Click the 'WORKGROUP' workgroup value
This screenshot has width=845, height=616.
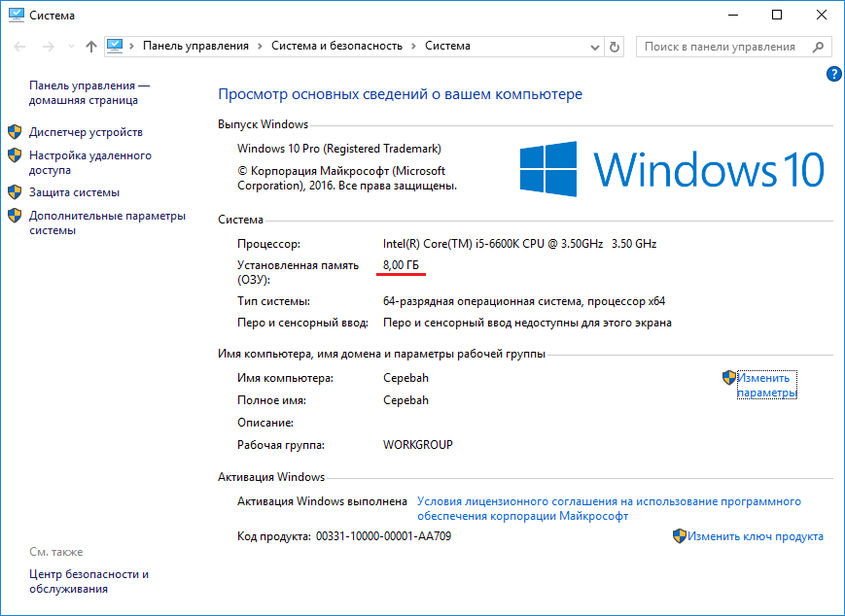(x=418, y=445)
